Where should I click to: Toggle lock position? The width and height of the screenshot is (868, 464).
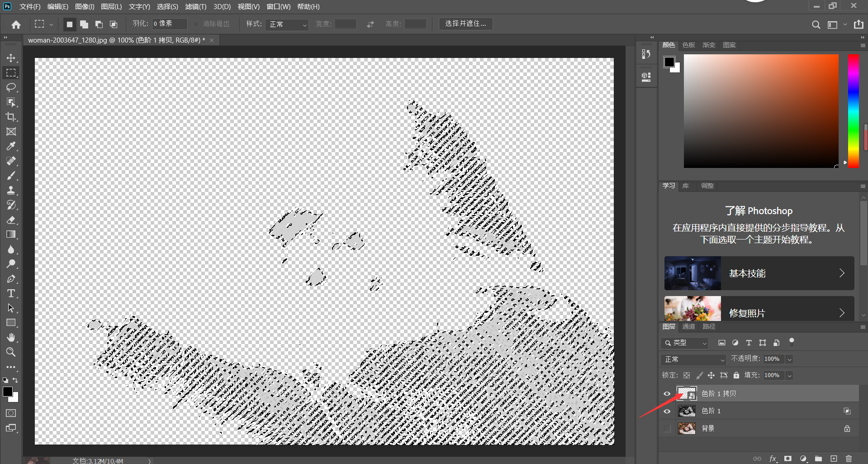711,375
